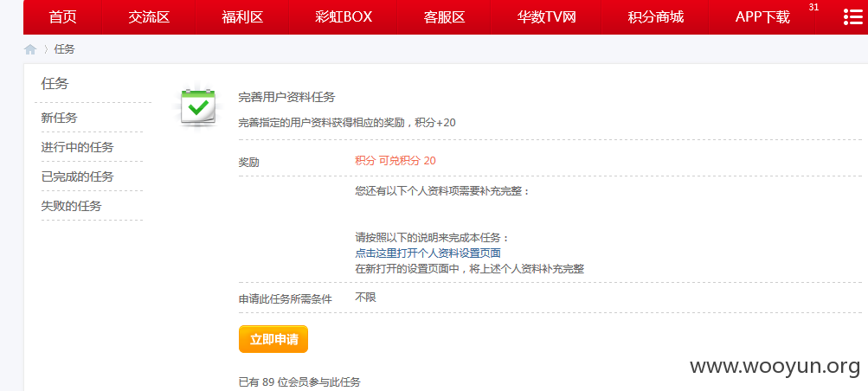Open the 福利区 section
Screen dimensions: 868x391
coord(242,16)
